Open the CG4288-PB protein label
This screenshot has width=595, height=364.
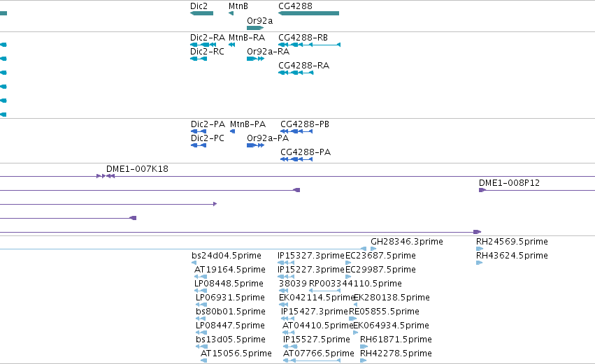point(305,124)
